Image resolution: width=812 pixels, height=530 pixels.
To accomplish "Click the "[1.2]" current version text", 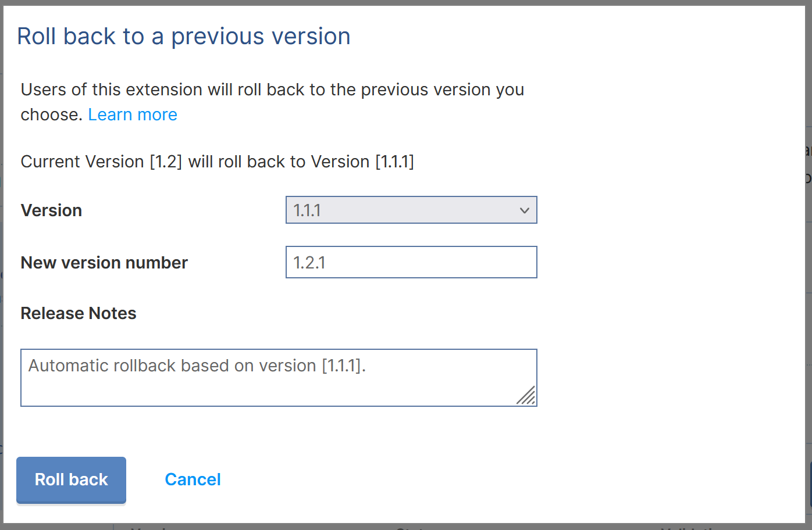I will tap(166, 162).
